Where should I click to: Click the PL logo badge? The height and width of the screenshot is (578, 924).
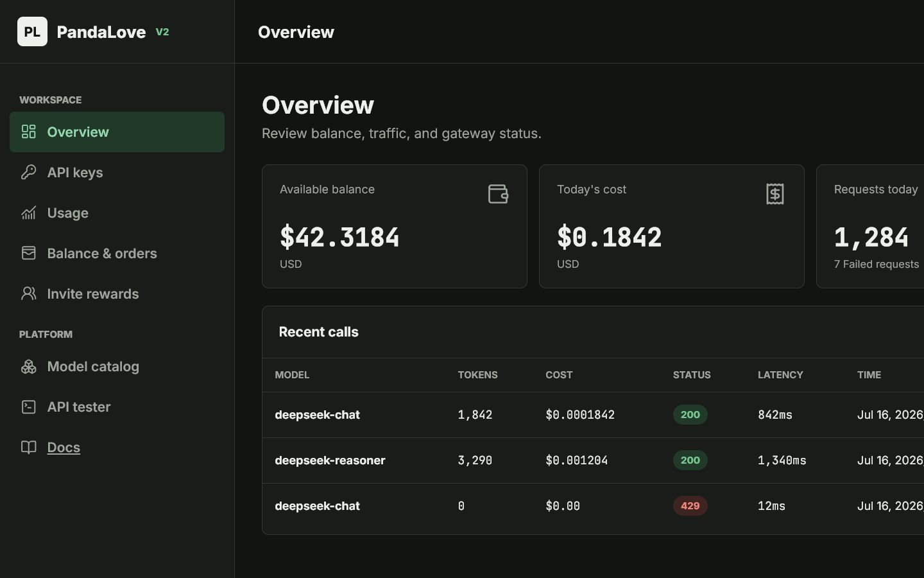tap(32, 31)
